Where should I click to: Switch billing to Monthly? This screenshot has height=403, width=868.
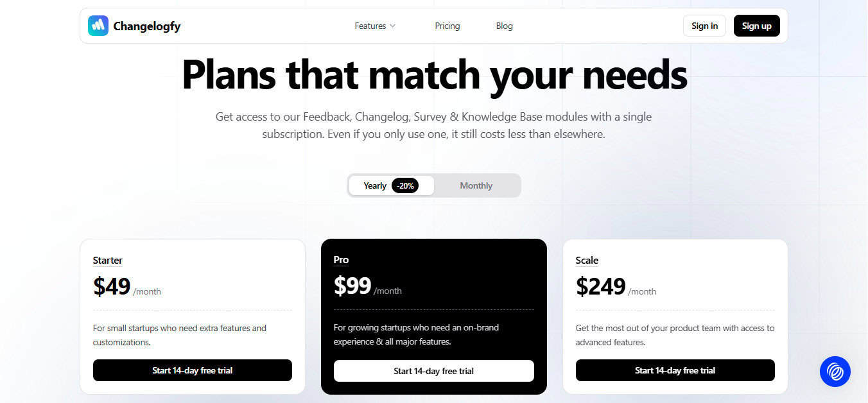pos(476,185)
